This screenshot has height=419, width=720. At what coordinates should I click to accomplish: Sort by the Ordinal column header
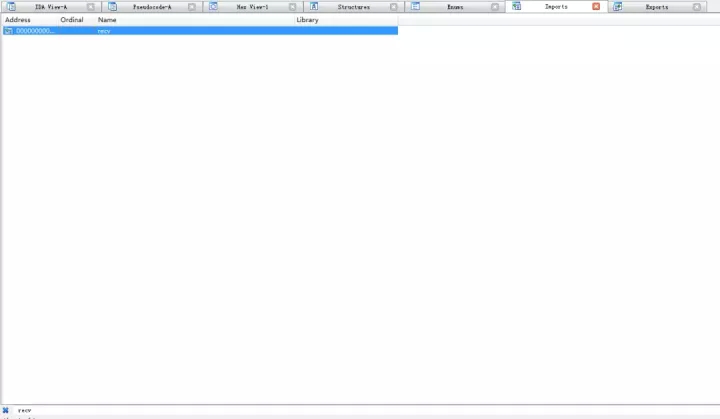72,20
